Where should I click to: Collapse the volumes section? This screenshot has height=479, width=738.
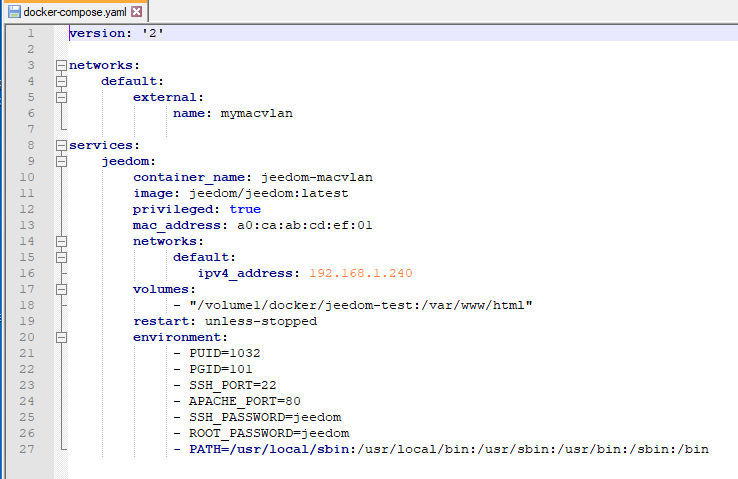tap(62, 290)
